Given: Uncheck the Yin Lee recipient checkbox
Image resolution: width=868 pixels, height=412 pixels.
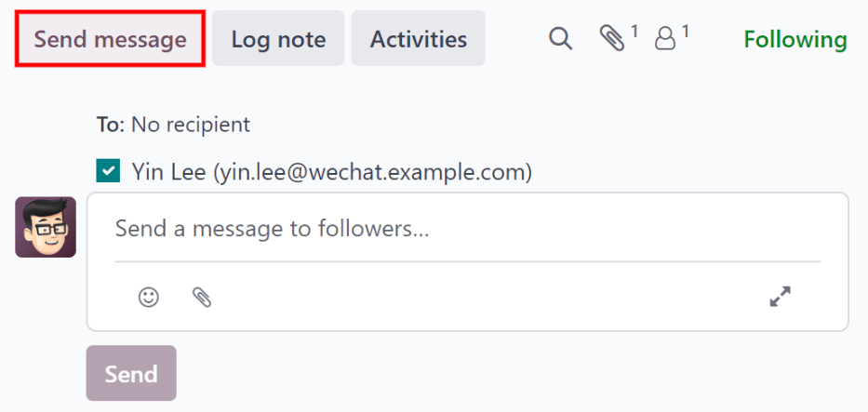Looking at the screenshot, I should [109, 171].
